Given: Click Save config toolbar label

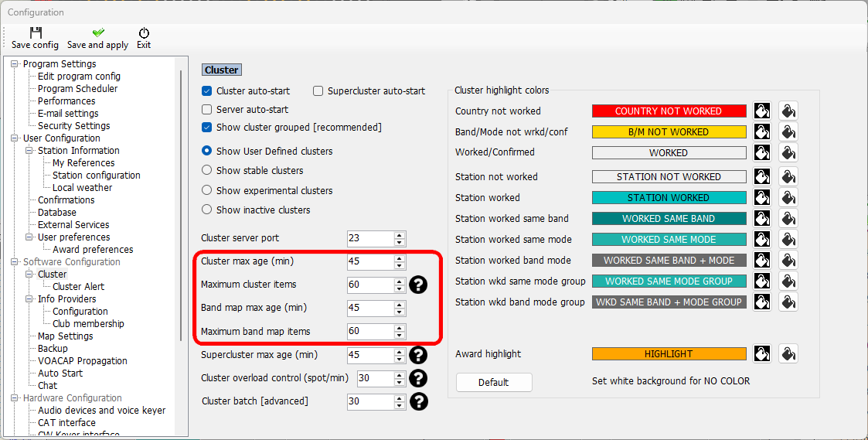Looking at the screenshot, I should pyautogui.click(x=35, y=45).
